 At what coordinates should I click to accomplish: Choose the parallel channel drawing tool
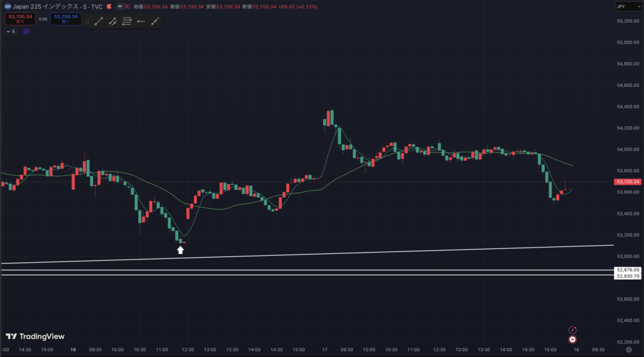click(126, 21)
